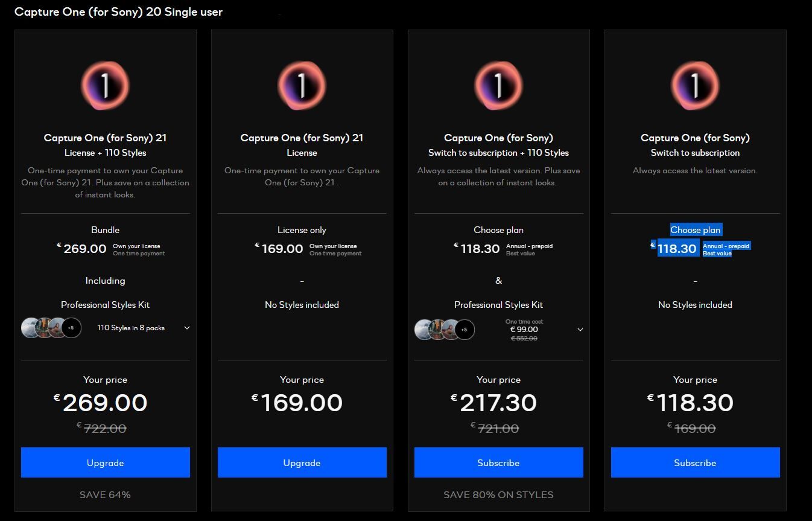The image size is (812, 521).
Task: Click Upgrade button for €169.00 license
Action: pyautogui.click(x=302, y=462)
